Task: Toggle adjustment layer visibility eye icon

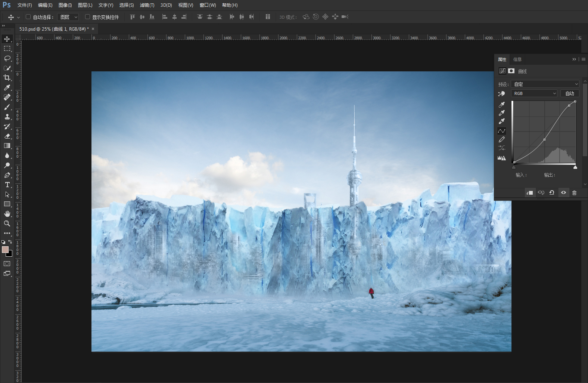Action: tap(563, 193)
